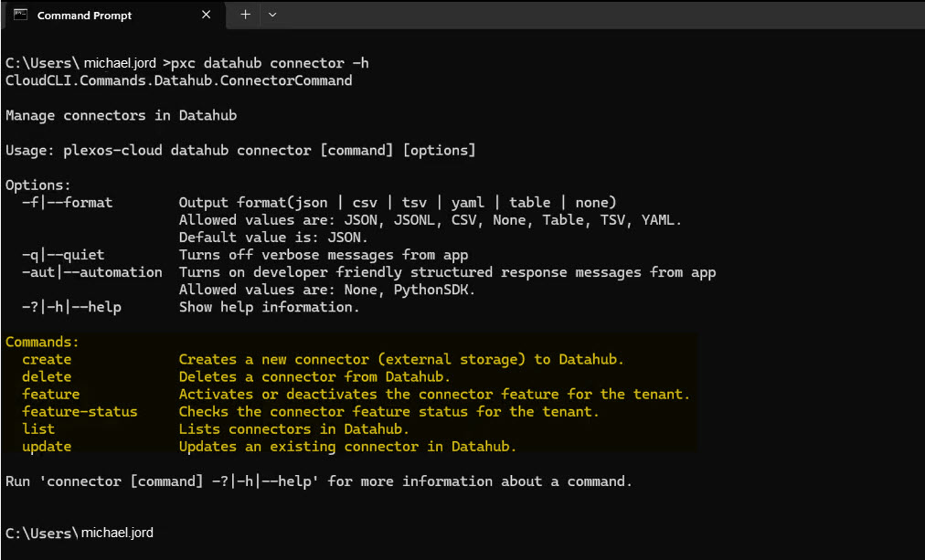Select the 'feature' command text

(x=50, y=394)
